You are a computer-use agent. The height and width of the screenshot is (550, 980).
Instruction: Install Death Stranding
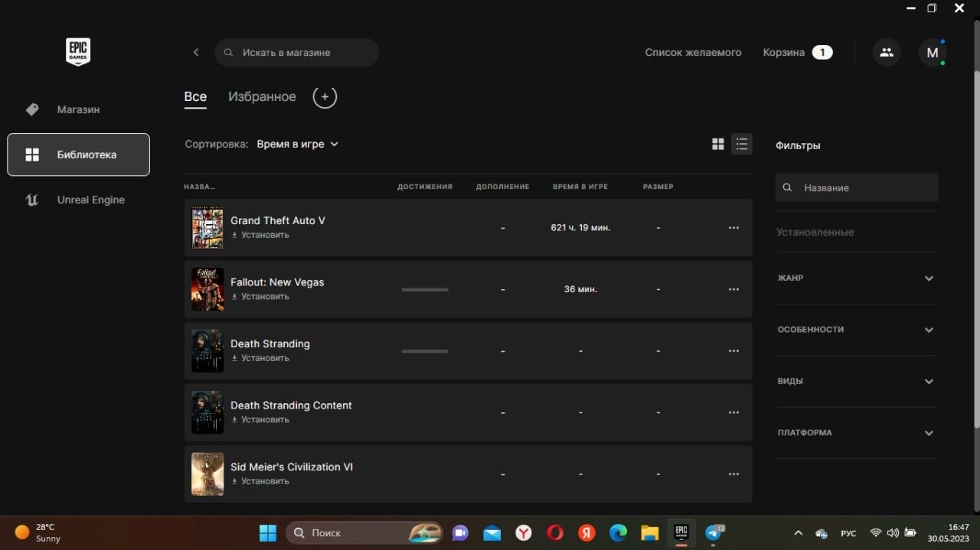[260, 358]
